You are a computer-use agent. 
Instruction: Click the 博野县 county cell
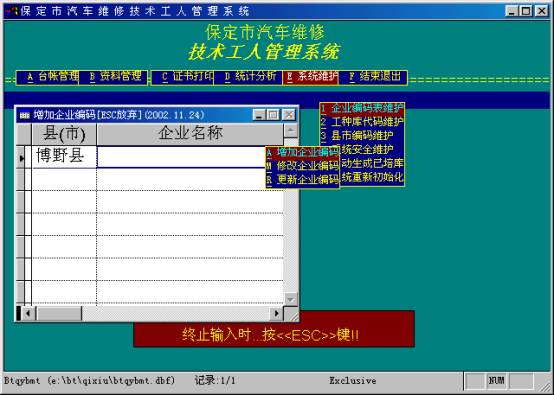(64, 157)
